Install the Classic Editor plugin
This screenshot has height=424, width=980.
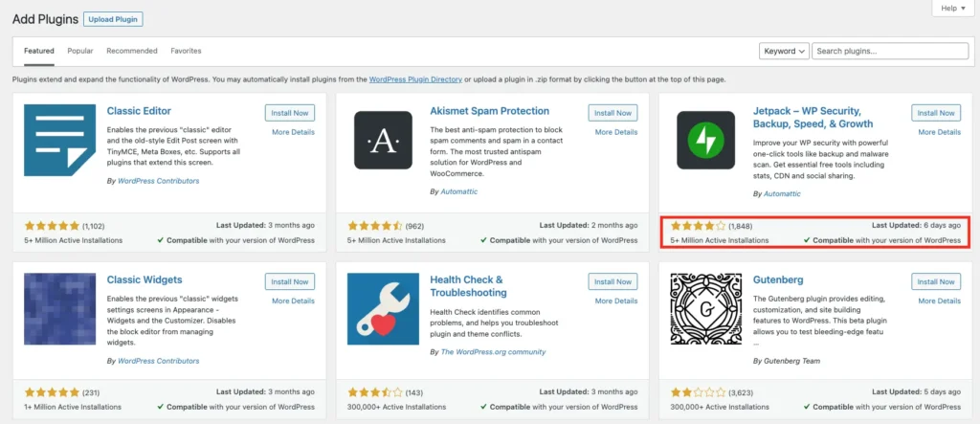[290, 113]
